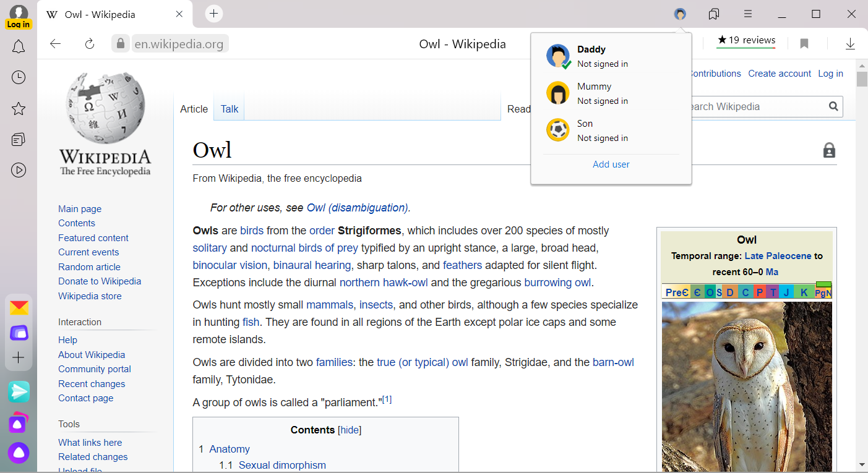
Task: Click the Log in link on Wikipedia
Action: tap(830, 74)
